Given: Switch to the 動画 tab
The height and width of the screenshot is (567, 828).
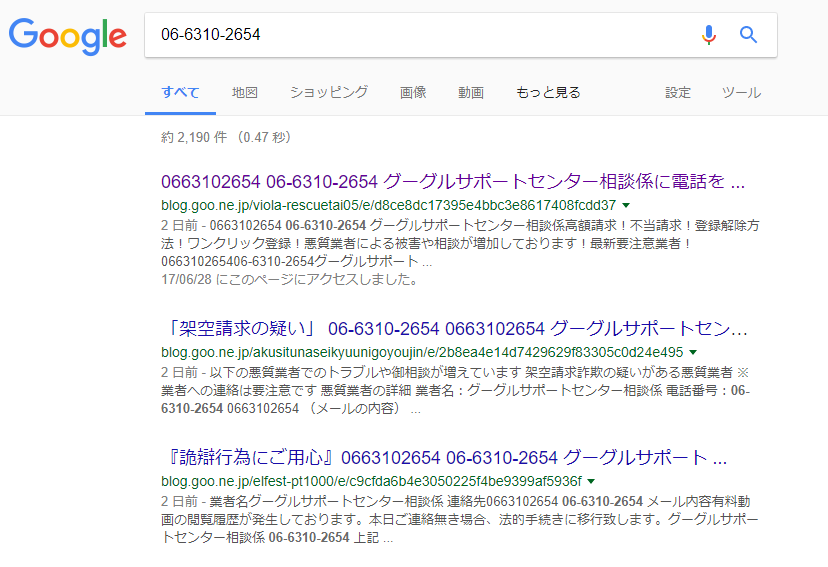Looking at the screenshot, I should click(x=471, y=92).
